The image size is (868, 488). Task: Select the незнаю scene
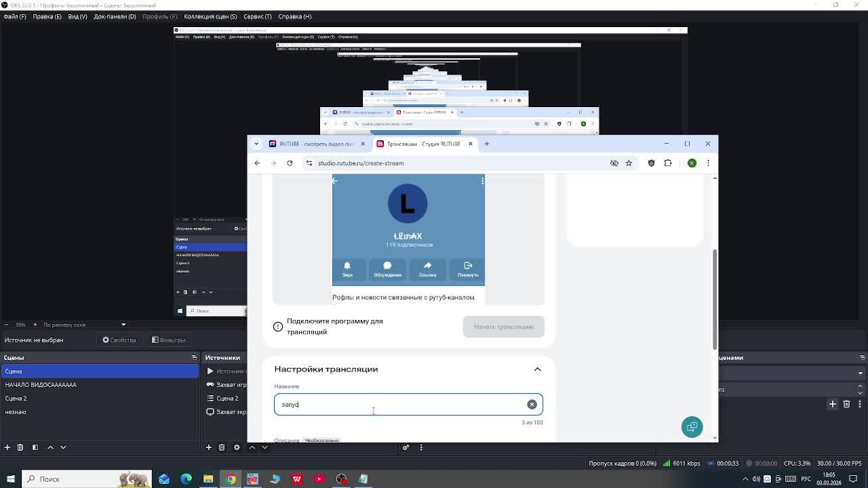tap(100, 412)
